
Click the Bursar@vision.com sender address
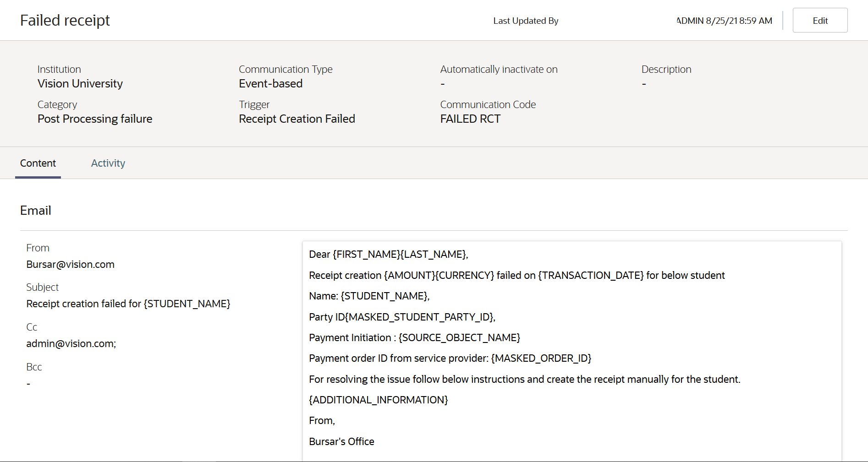point(71,265)
